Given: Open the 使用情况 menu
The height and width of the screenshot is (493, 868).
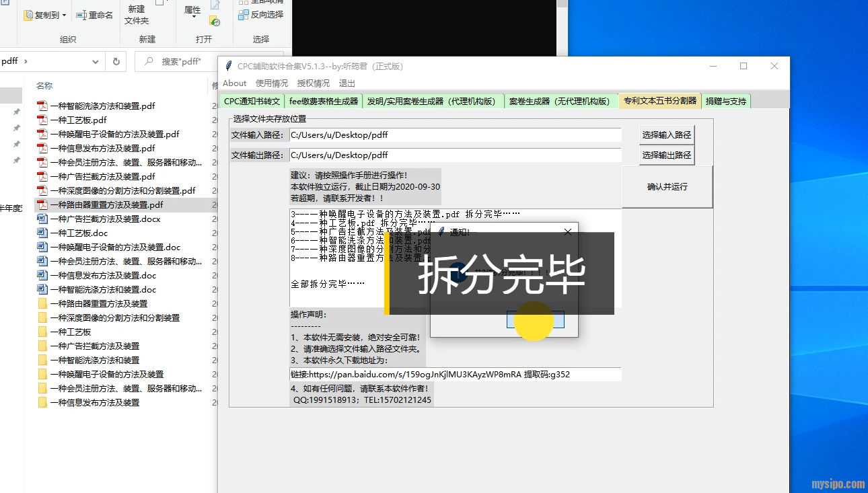Looking at the screenshot, I should point(271,83).
